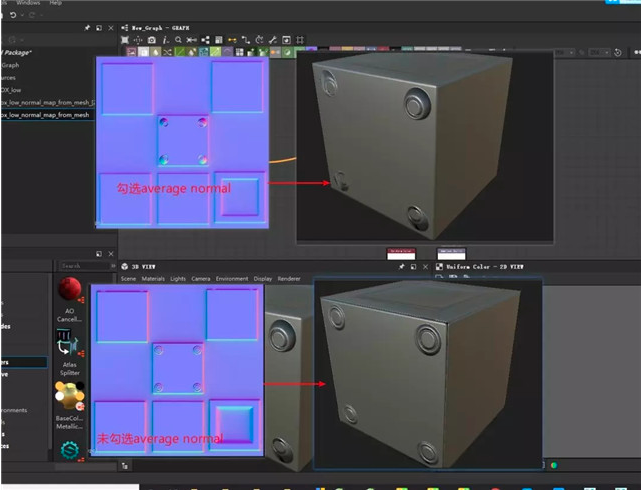The width and height of the screenshot is (641, 491).
Task: Open the search options arrow beside Library search
Action: 113,266
